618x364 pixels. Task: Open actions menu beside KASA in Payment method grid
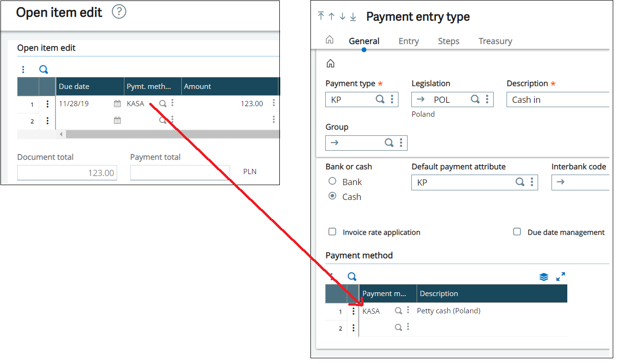coord(408,310)
